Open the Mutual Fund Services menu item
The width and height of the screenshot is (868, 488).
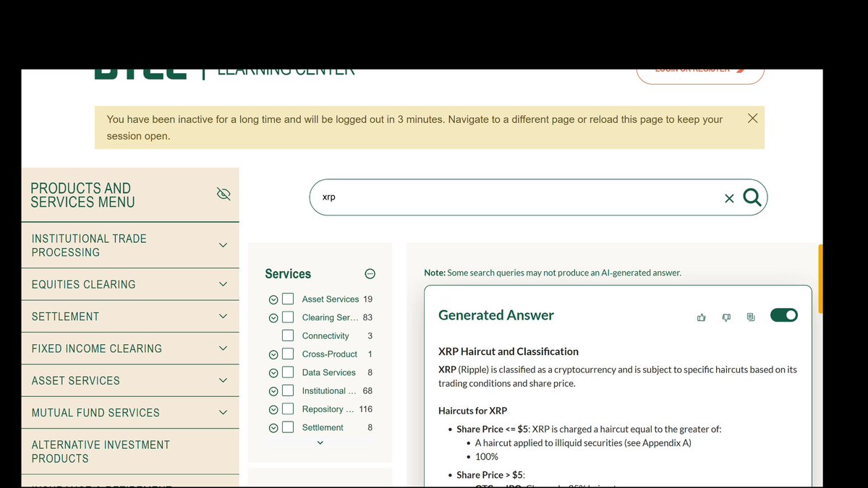(x=95, y=412)
